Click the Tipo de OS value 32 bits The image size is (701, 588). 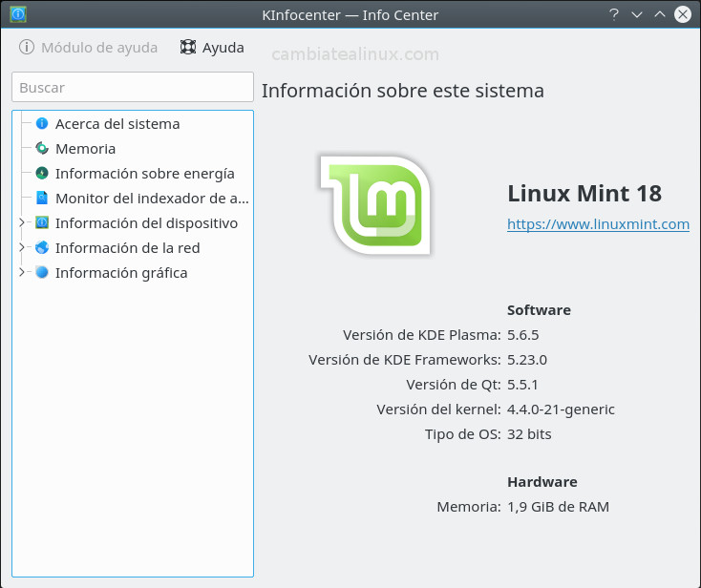[x=529, y=434]
